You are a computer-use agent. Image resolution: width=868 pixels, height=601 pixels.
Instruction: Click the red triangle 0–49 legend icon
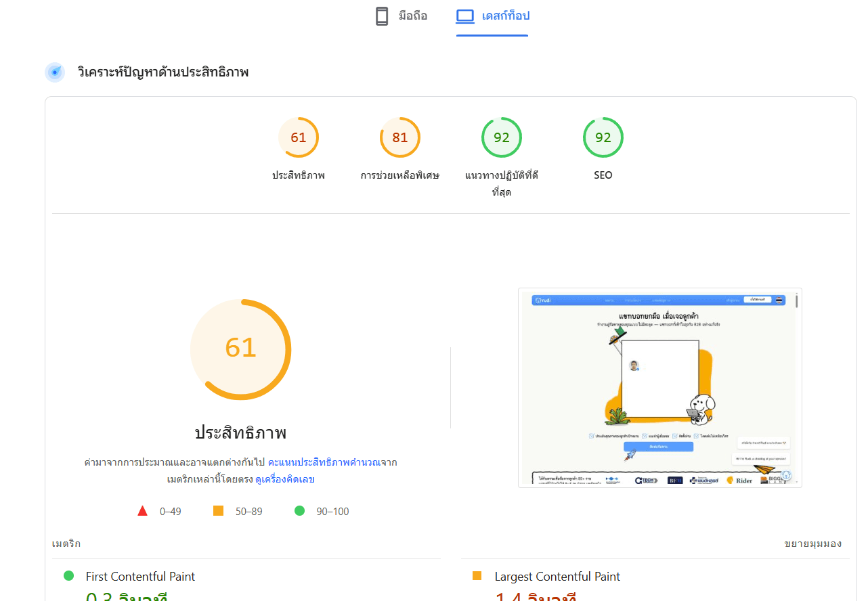(142, 511)
